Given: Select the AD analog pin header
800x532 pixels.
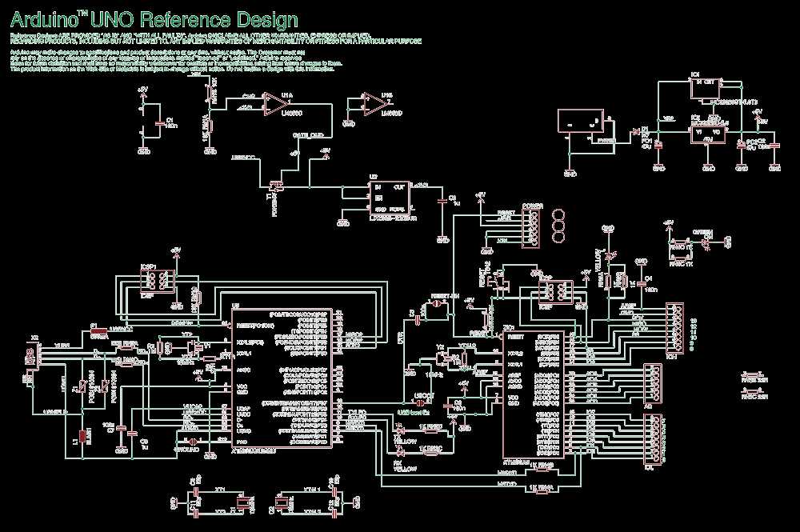Looking at the screenshot, I should [654, 383].
